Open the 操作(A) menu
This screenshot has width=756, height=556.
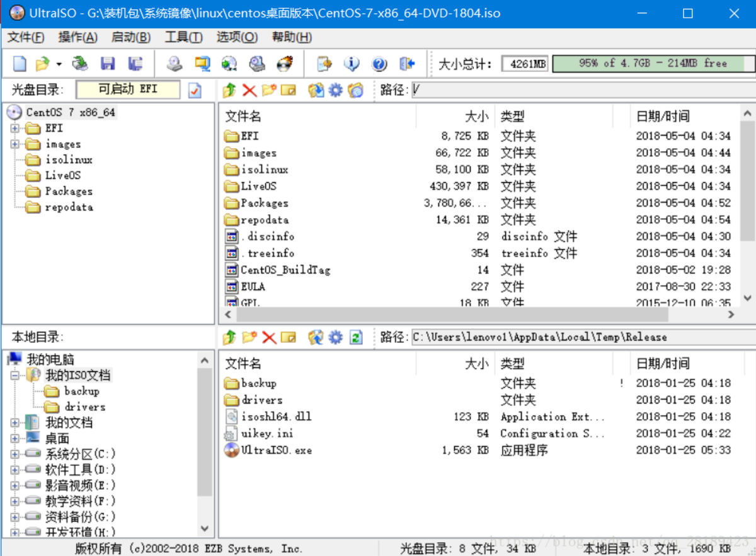pyautogui.click(x=78, y=37)
